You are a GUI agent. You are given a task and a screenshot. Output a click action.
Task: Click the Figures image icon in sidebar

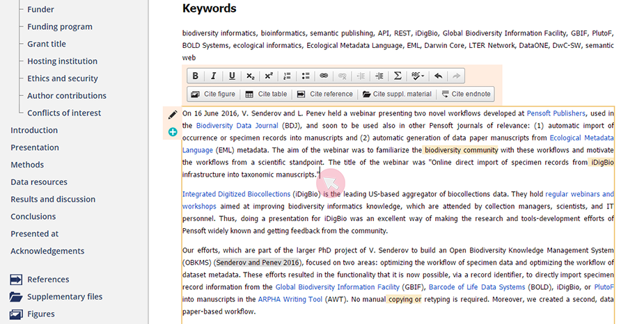16,314
